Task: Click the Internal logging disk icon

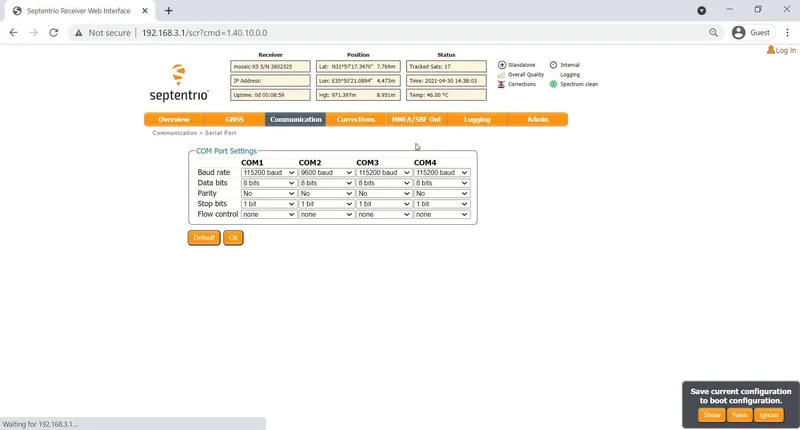Action: point(553,65)
